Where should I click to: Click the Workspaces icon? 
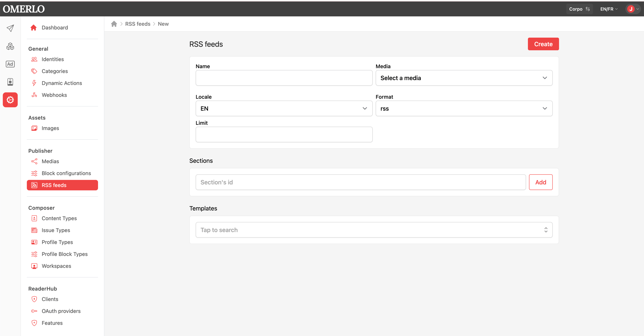point(34,266)
